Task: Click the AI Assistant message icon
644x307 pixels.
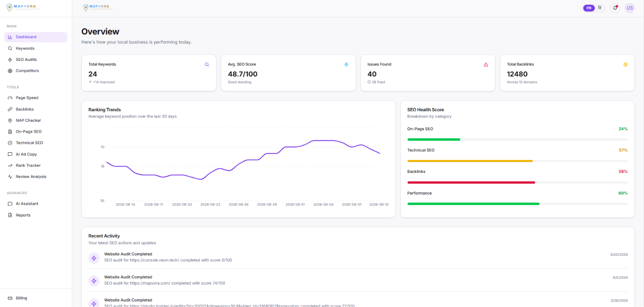Action: [10, 204]
